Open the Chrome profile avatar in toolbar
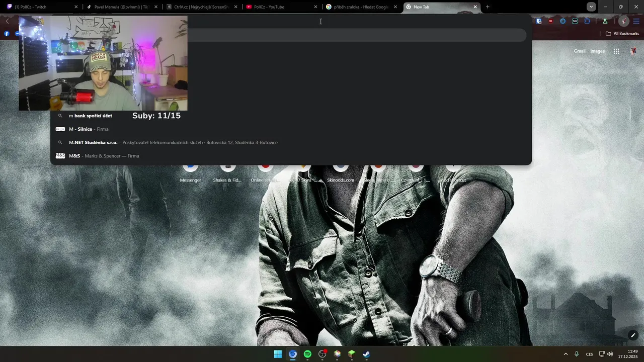Image resolution: width=644 pixels, height=362 pixels. point(624,21)
